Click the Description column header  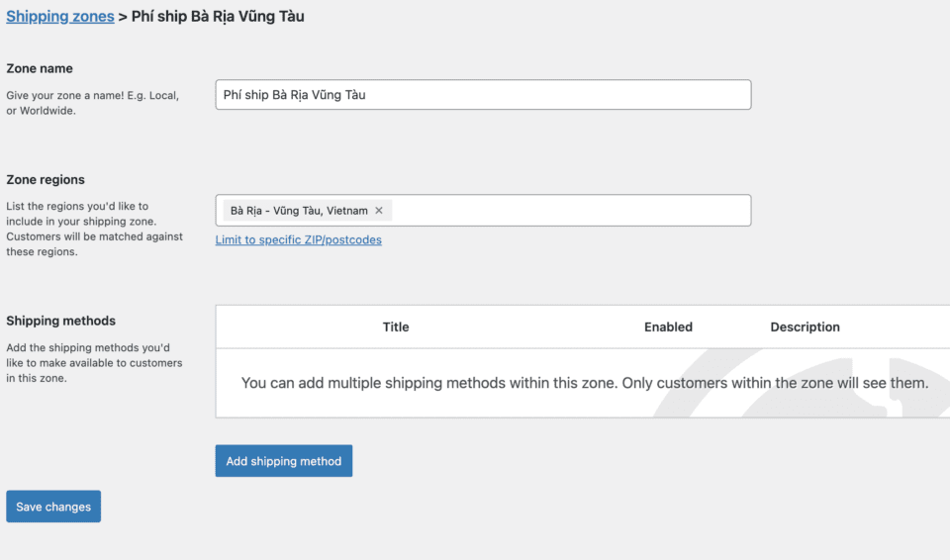point(805,327)
